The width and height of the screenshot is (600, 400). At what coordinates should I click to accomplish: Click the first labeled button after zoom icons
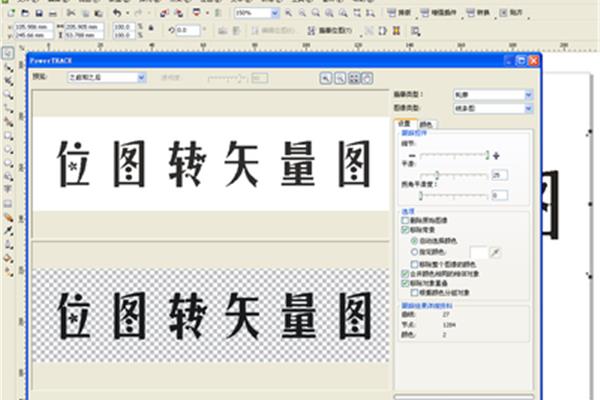click(x=399, y=13)
